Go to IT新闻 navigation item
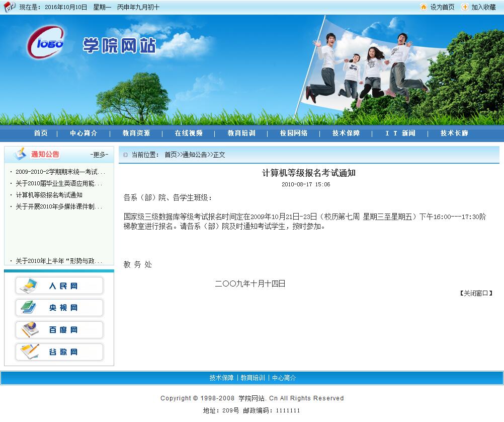Viewport: 504px width, 422px height. coord(400,133)
